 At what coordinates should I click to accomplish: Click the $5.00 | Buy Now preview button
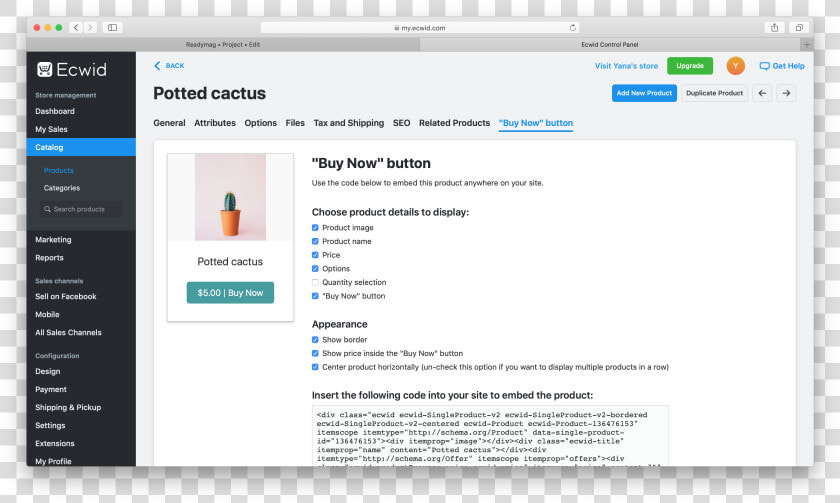(x=230, y=292)
